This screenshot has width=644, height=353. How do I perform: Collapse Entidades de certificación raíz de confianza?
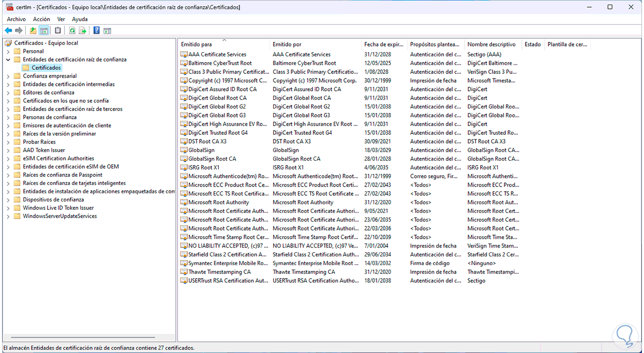(x=8, y=59)
